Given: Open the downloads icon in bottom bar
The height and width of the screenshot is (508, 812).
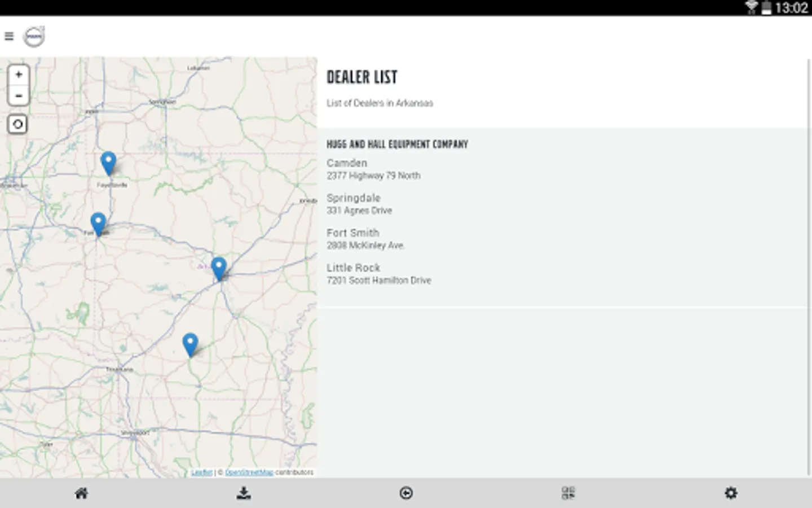Looking at the screenshot, I should point(244,493).
